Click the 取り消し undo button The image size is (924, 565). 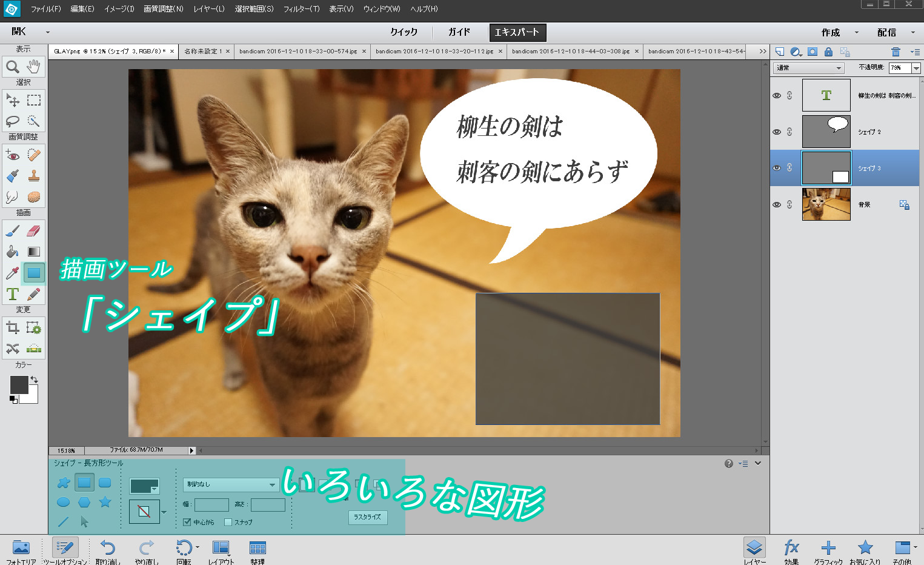[108, 552]
